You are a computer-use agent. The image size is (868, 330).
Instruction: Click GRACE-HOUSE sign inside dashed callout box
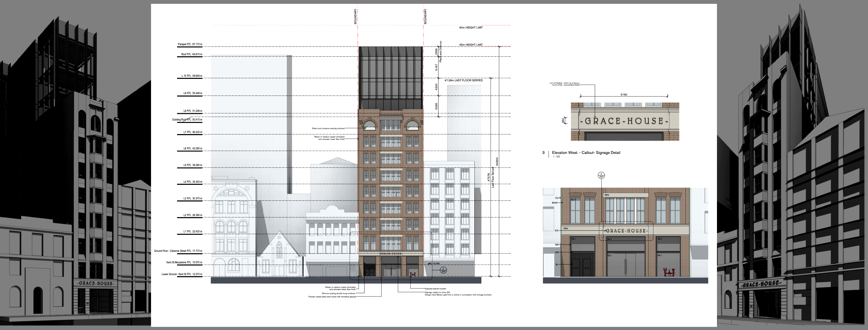coord(627,231)
